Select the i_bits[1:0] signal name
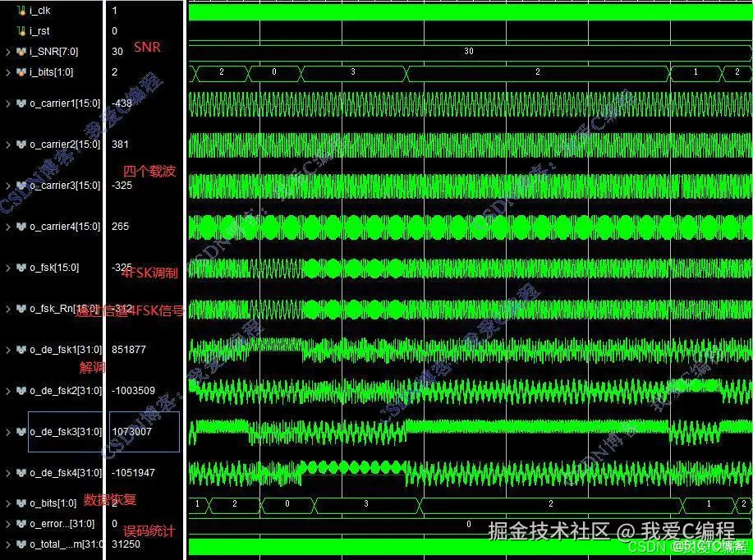The height and width of the screenshot is (560, 753). [52, 72]
